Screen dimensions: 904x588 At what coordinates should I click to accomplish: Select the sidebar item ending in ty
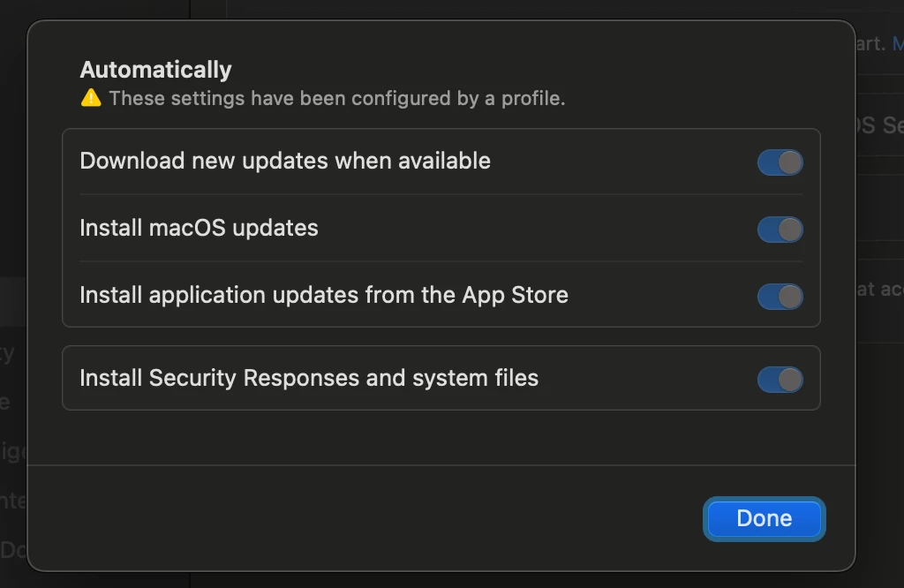pyautogui.click(x=7, y=353)
